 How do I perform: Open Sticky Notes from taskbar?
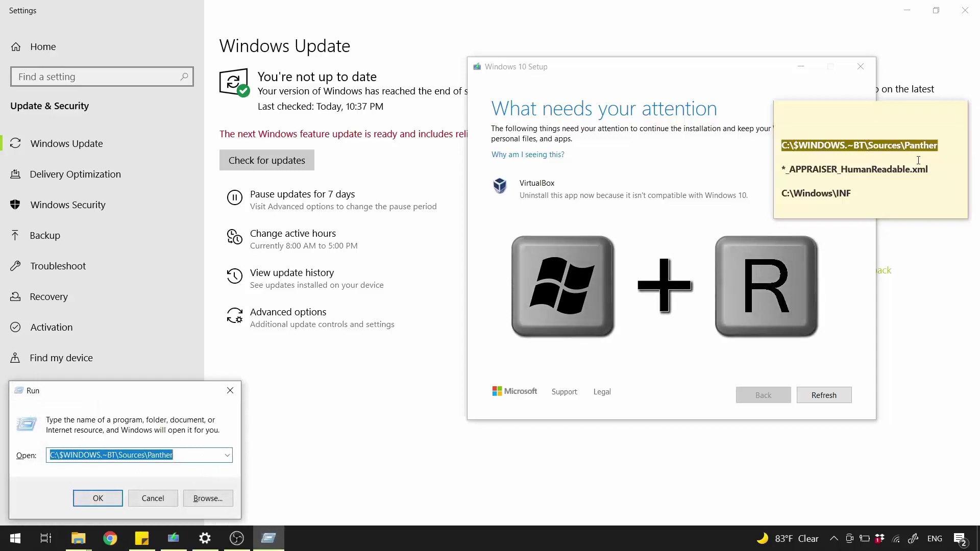141,538
